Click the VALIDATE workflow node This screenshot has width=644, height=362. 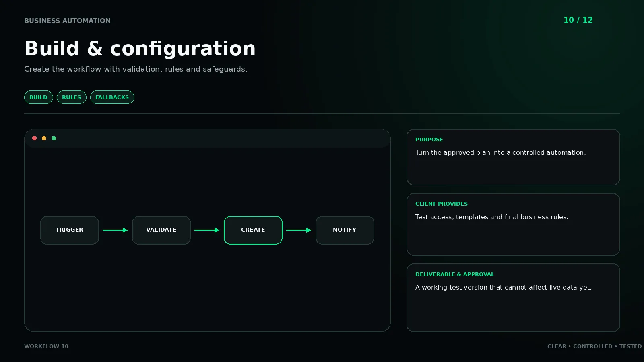pyautogui.click(x=161, y=230)
